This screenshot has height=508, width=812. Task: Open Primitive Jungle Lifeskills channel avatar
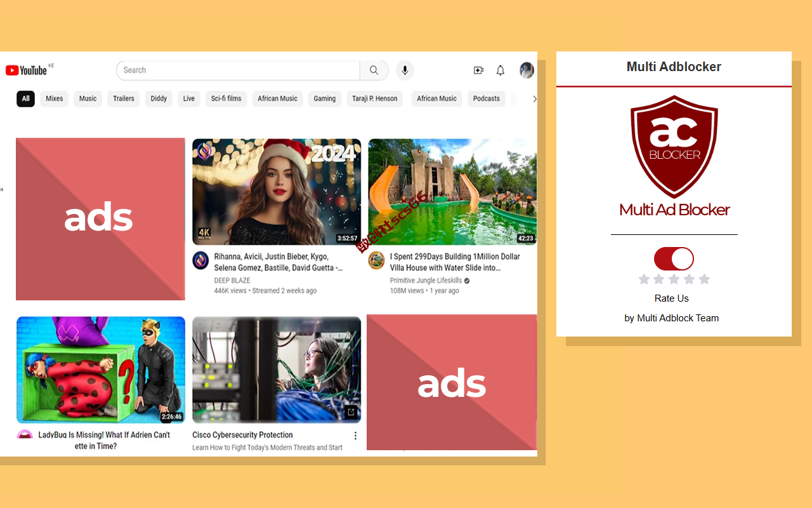click(x=376, y=260)
